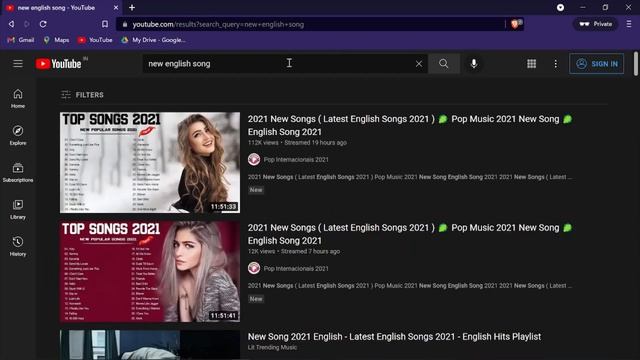Click the magnifier search button

click(x=444, y=64)
